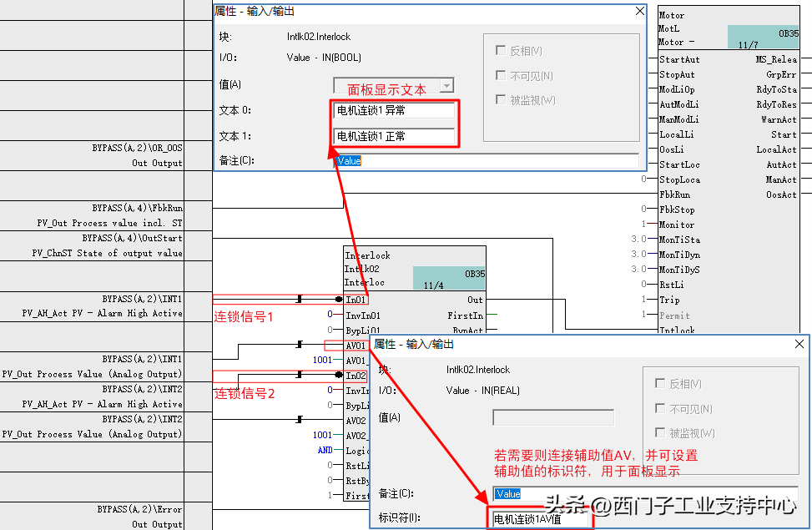The image size is (812, 530).
Task: Click the 备注 field in upper dialog
Action: pyautogui.click(x=486, y=160)
